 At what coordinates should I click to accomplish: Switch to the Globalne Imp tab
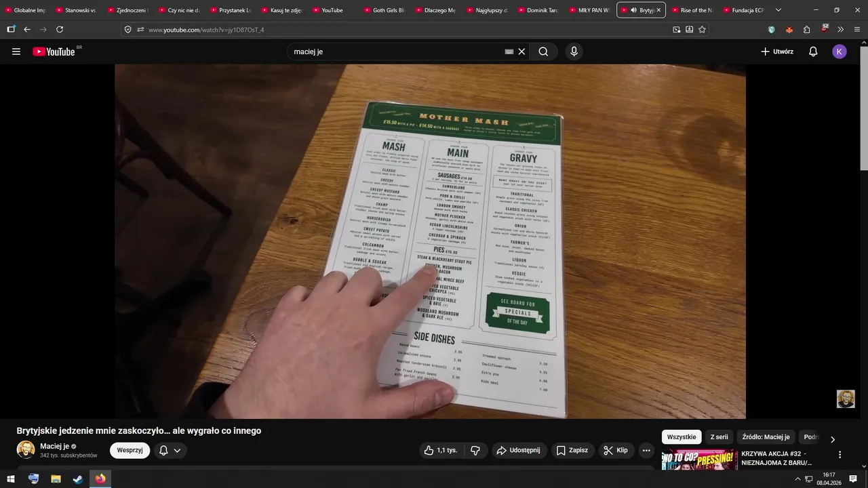(x=25, y=10)
